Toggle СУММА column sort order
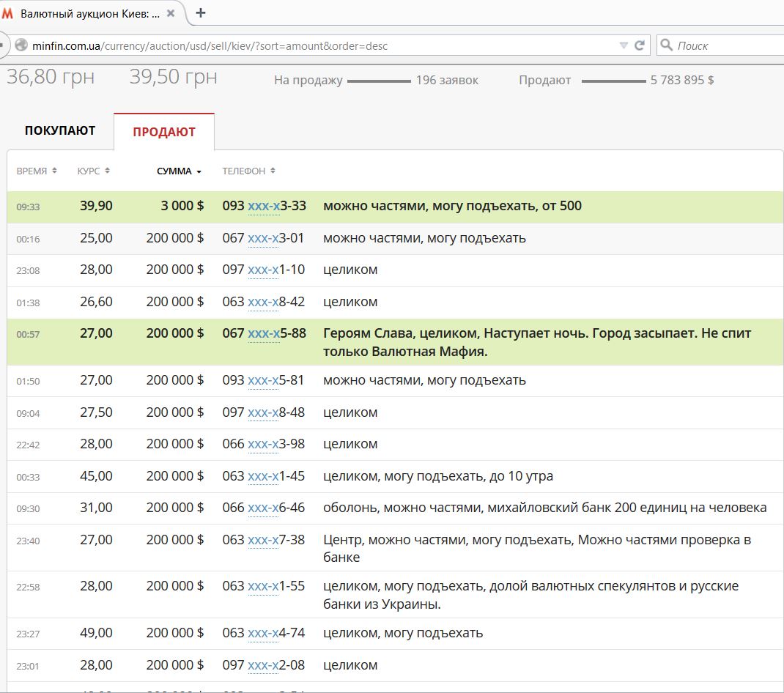 [x=179, y=171]
